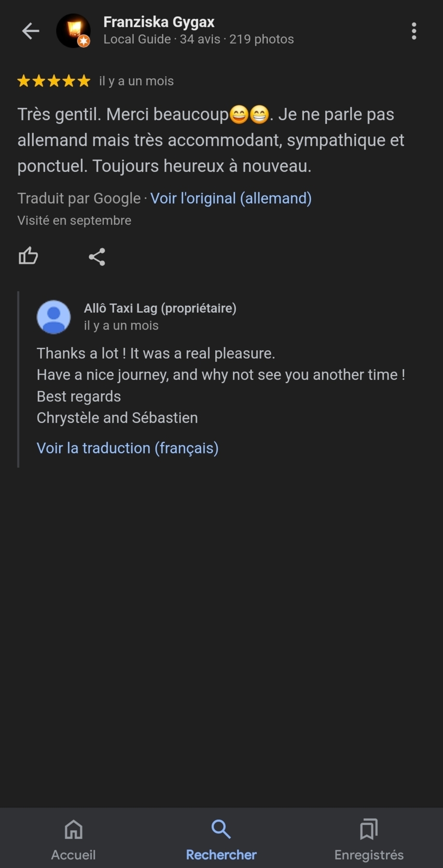
Task: Like the review with the thumbs-up icon
Action: click(28, 256)
